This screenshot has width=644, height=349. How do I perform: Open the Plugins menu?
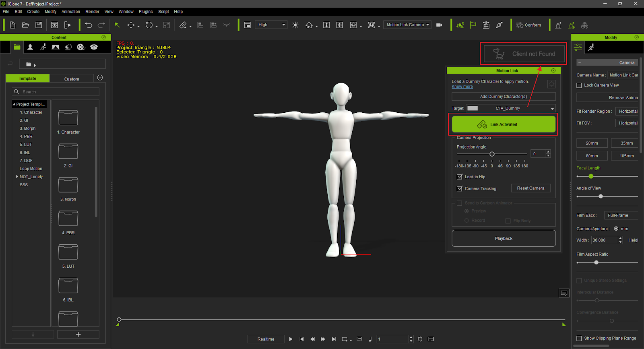pos(146,12)
